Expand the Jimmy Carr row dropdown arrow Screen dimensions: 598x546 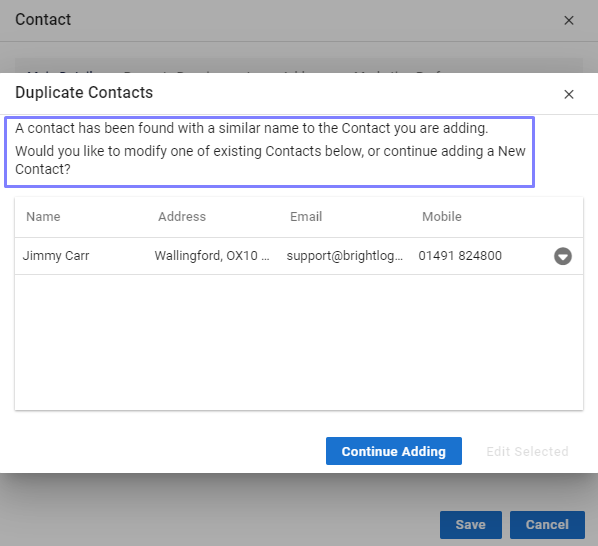[x=563, y=256]
